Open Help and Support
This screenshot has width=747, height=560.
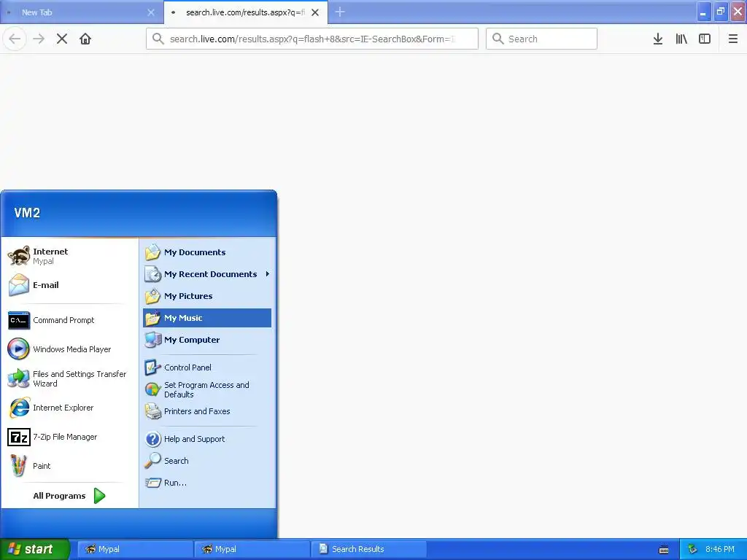pos(207,438)
